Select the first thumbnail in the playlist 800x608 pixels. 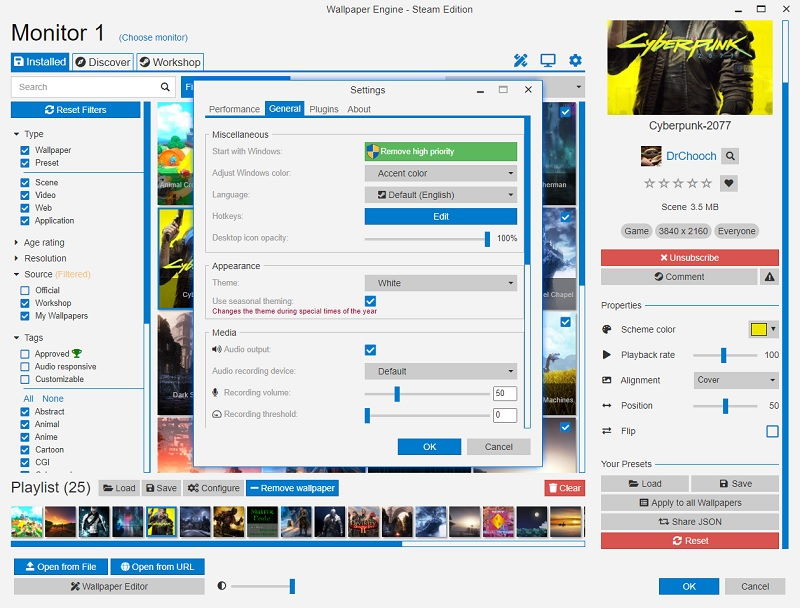pos(25,521)
